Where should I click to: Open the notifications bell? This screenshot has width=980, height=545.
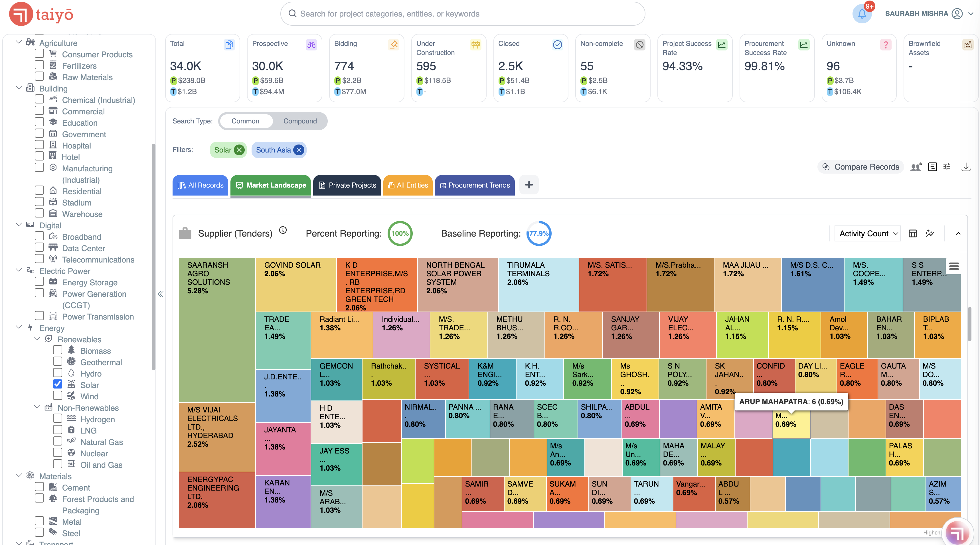pyautogui.click(x=862, y=14)
